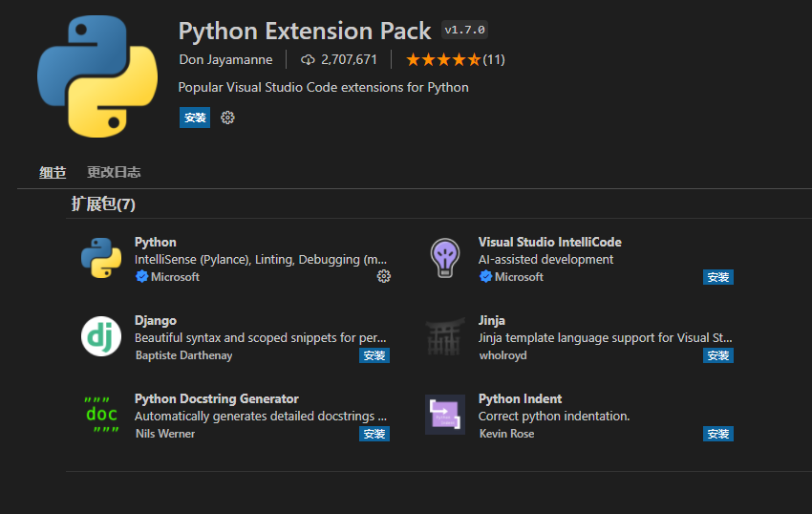Image resolution: width=812 pixels, height=514 pixels.
Task: Open the Python extension icon
Action: pyautogui.click(x=101, y=258)
